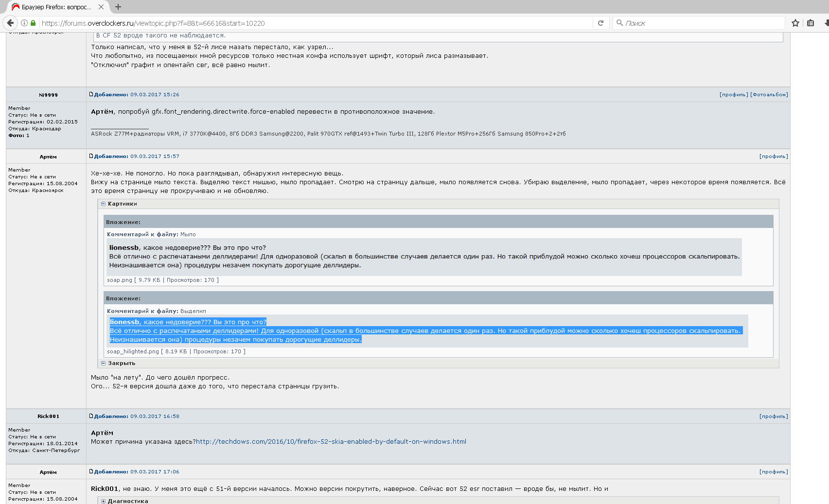The height and width of the screenshot is (504, 829).
Task: Click the magnifier icon in the search box
Action: coord(619,23)
